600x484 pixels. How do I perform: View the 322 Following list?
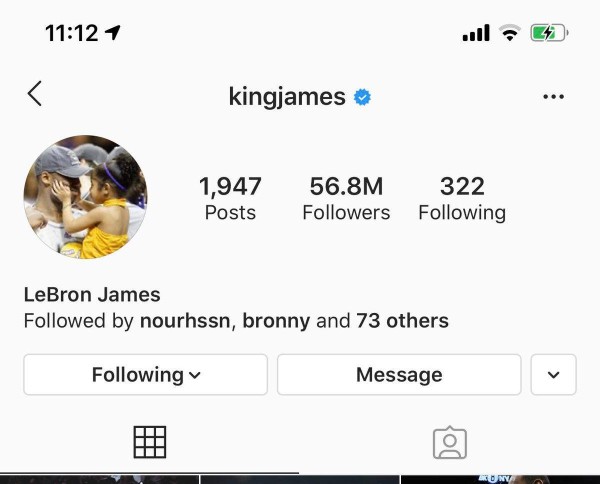point(462,198)
